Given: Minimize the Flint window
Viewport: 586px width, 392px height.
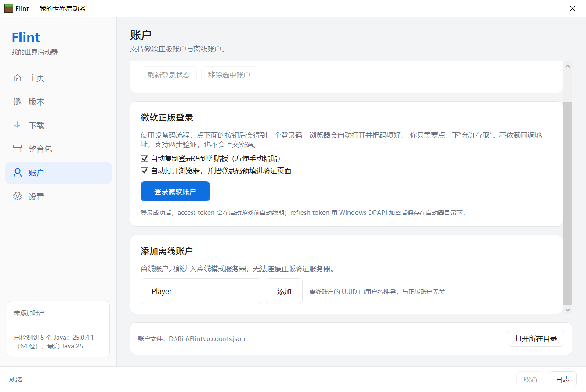Looking at the screenshot, I should pos(521,8).
